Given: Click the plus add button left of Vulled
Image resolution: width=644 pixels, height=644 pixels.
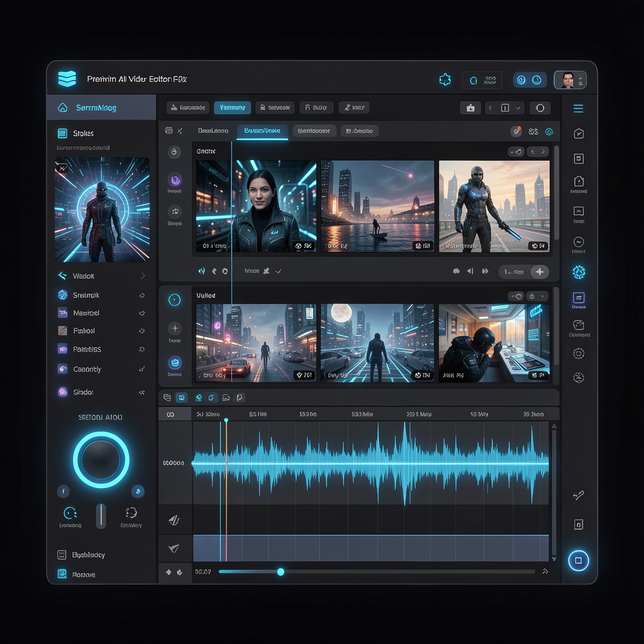Looking at the screenshot, I should [x=175, y=328].
